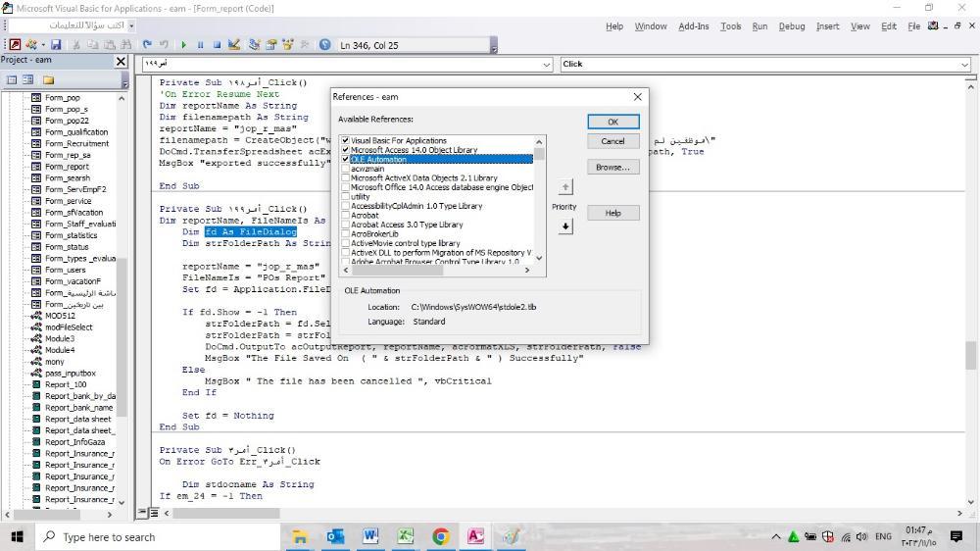This screenshot has width=980, height=551.
Task: Open Properties Window toolbar icon
Action: pyautogui.click(x=271, y=44)
